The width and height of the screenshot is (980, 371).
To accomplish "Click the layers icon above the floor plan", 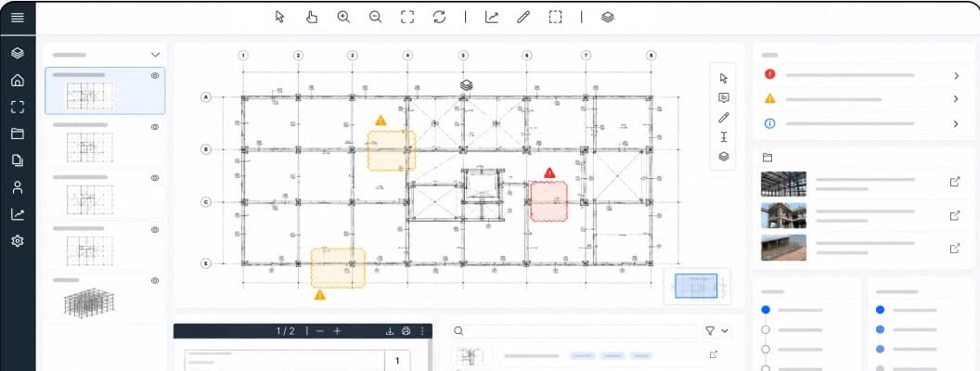I will [466, 85].
